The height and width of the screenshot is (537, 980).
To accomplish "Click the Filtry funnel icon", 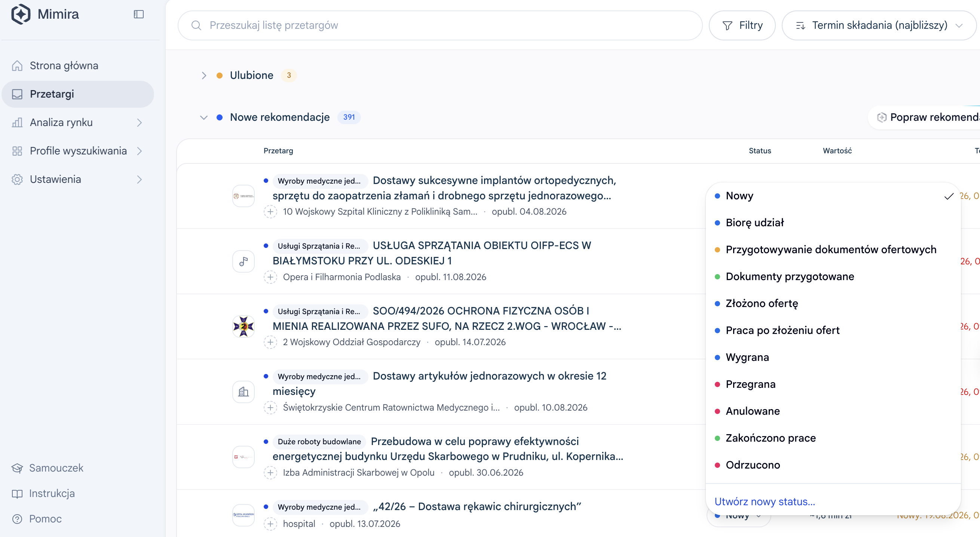I will point(727,25).
